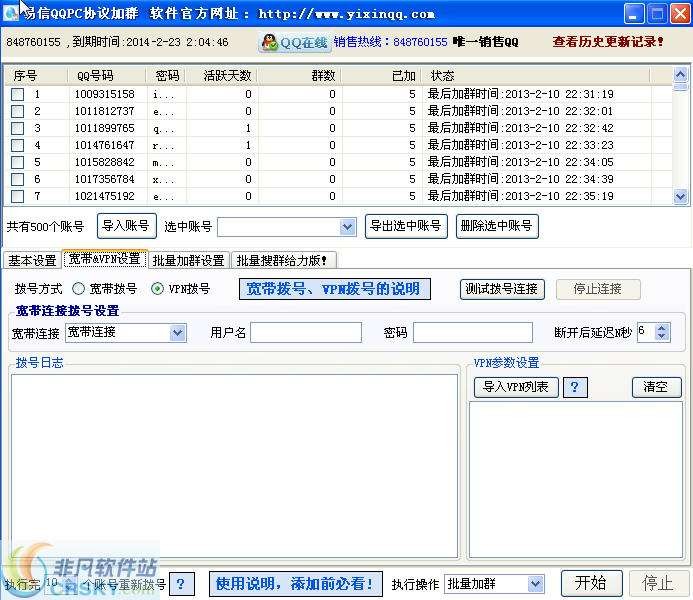
Task: Click the account list scroll-up arrow
Action: pos(680,74)
